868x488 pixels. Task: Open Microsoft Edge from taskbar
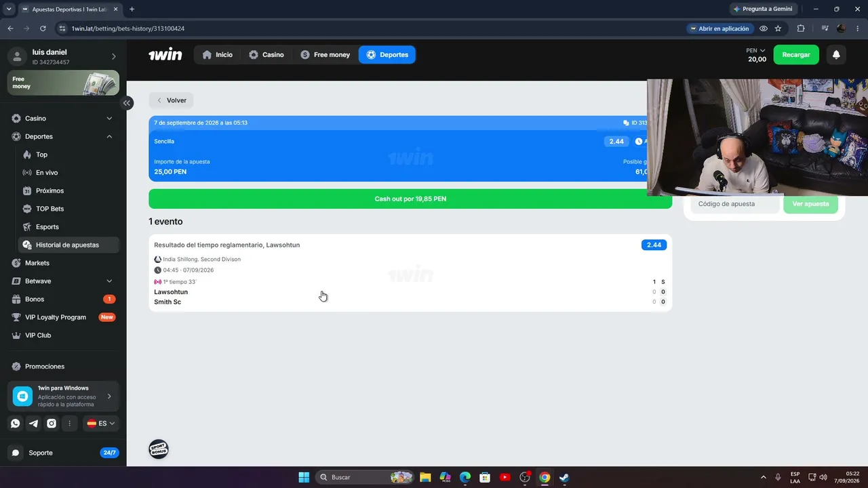465,477
